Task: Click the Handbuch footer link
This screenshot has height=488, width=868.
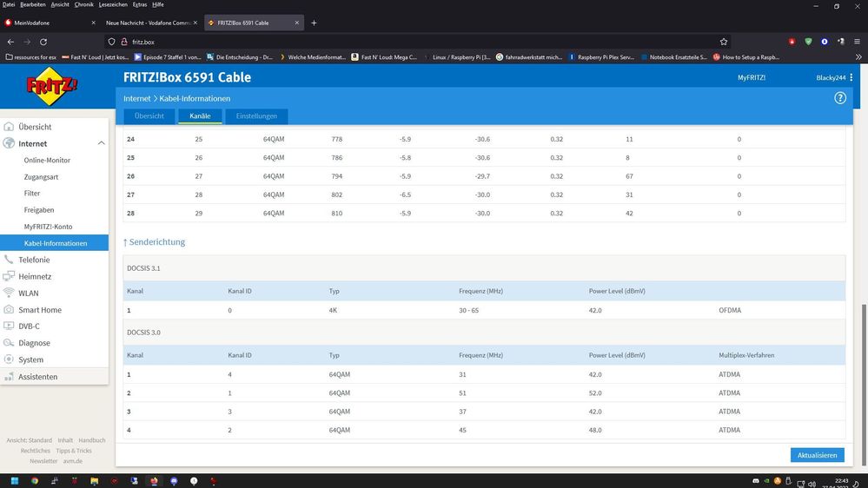Action: tap(92, 440)
